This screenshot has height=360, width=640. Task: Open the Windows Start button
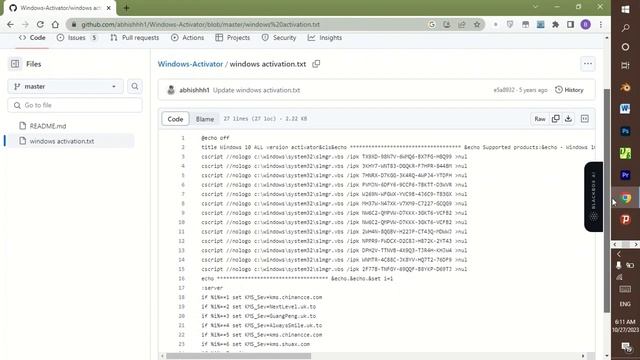point(625,9)
